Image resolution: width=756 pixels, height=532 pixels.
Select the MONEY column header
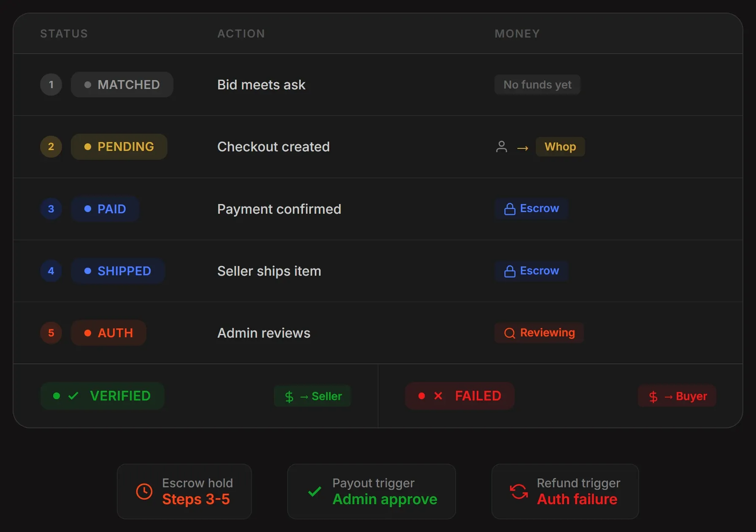[517, 34]
